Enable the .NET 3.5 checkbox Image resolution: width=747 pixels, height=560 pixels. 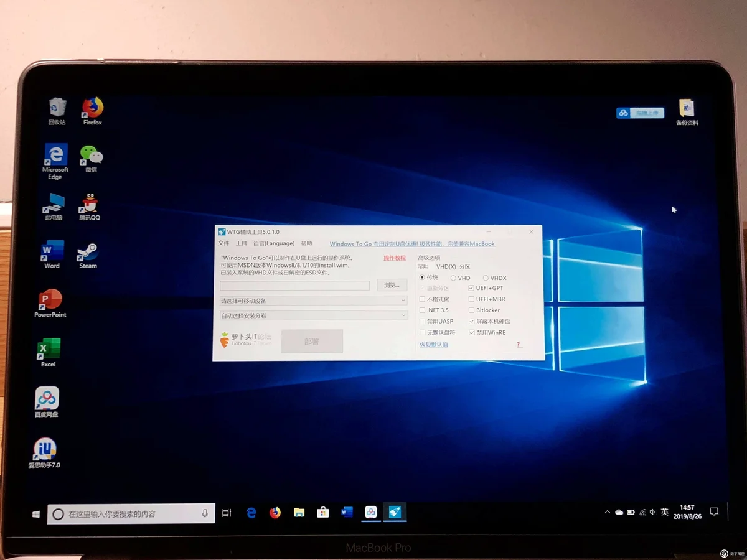(x=423, y=310)
